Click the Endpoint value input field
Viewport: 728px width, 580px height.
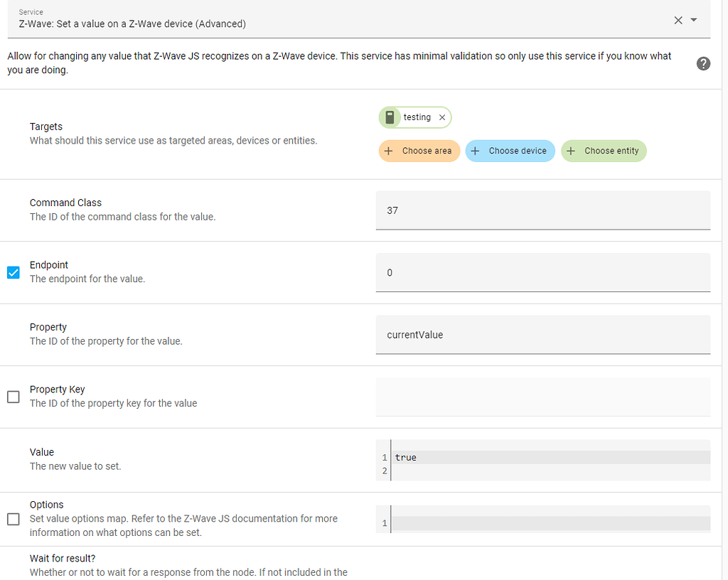pos(542,273)
